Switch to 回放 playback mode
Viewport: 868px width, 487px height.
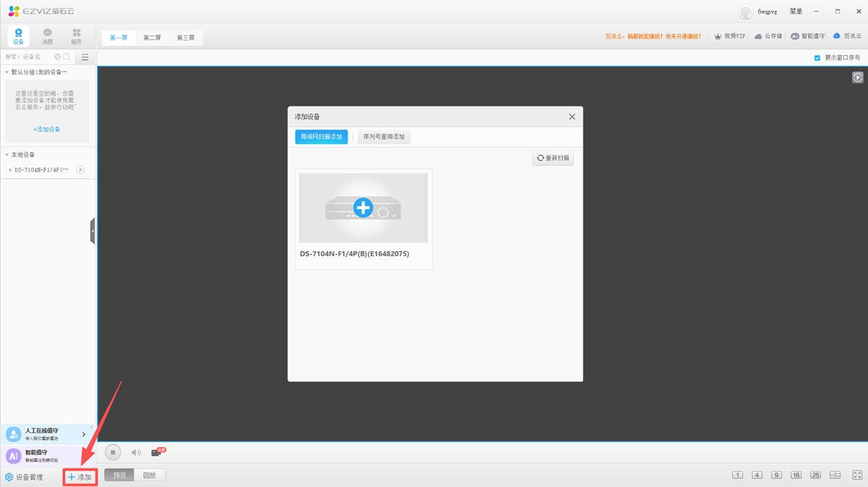pos(150,475)
